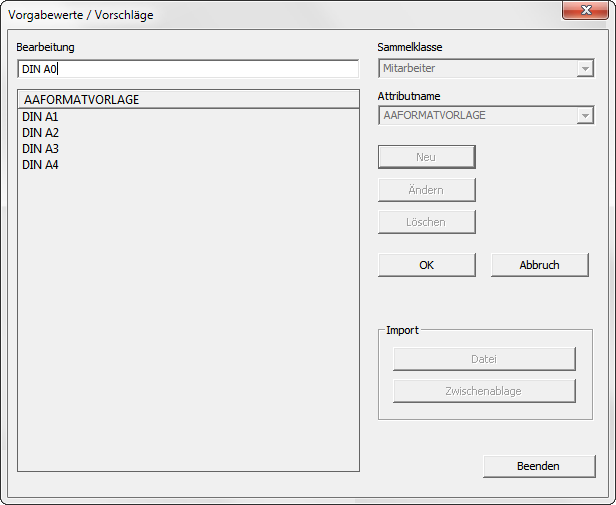The image size is (616, 505).
Task: Click the Vorgabewerte / Vorschläge title bar
Action: coord(250,15)
